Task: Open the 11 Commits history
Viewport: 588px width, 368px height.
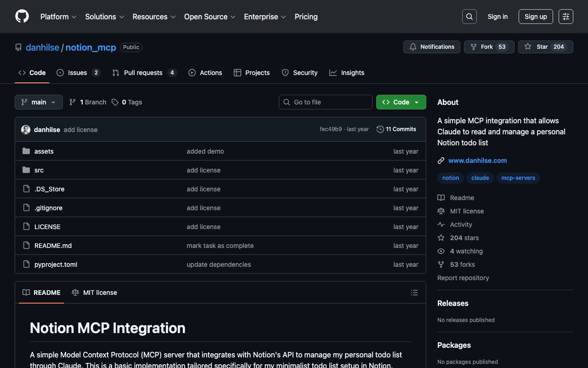Action: tap(396, 129)
